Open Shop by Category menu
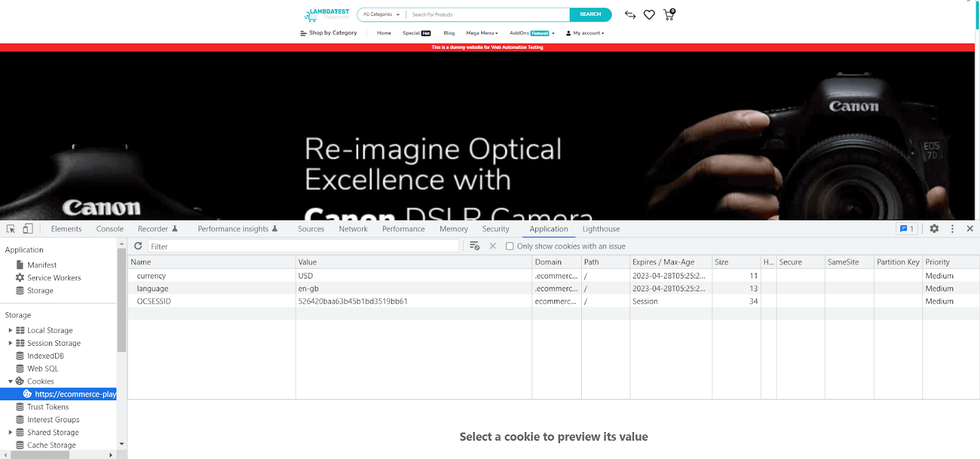This screenshot has width=980, height=459. pyautogui.click(x=328, y=33)
